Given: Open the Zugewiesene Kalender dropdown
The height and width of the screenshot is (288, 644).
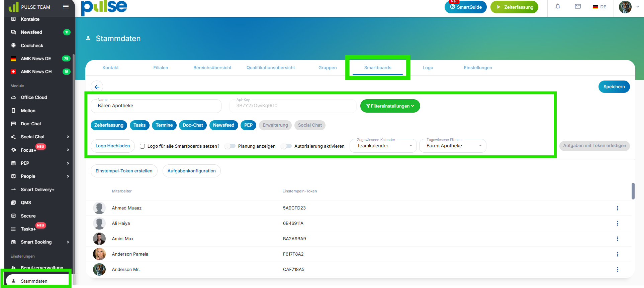Looking at the screenshot, I should [383, 146].
